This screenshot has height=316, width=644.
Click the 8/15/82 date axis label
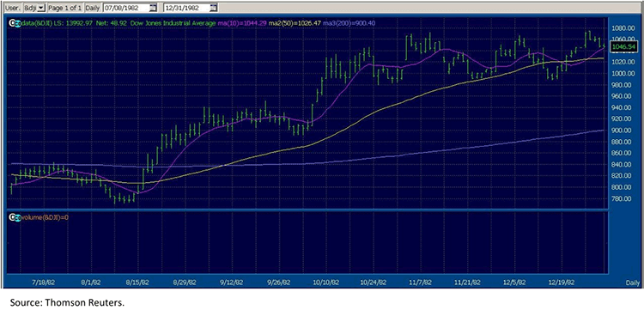click(138, 283)
